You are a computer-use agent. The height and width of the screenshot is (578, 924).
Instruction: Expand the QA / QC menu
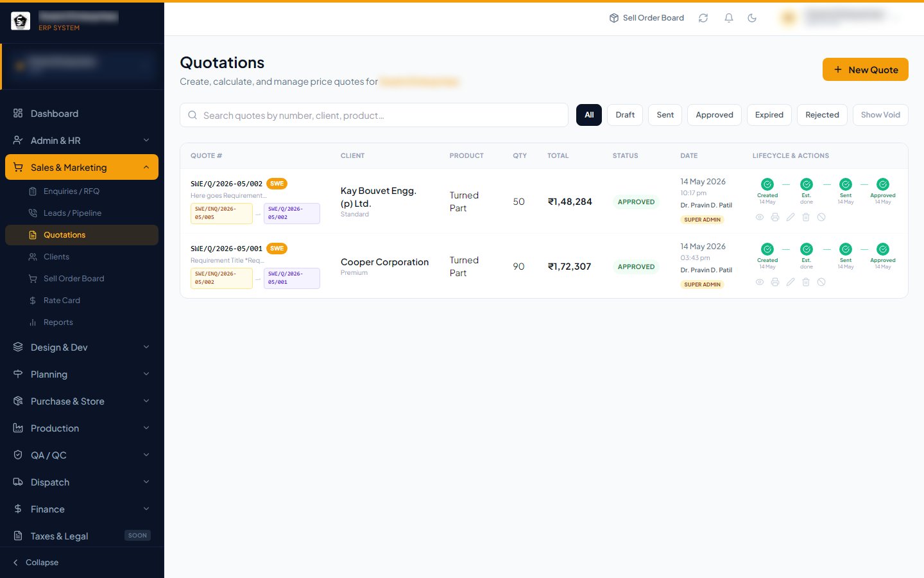click(82, 455)
